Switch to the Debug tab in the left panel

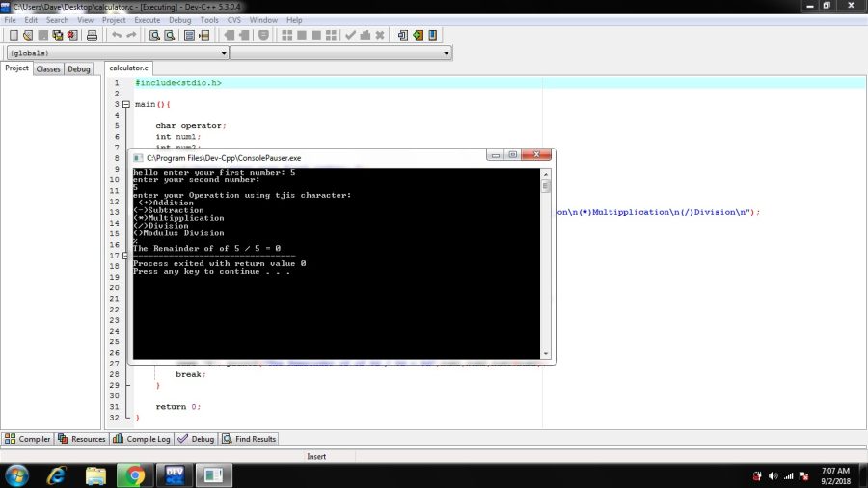click(x=79, y=69)
